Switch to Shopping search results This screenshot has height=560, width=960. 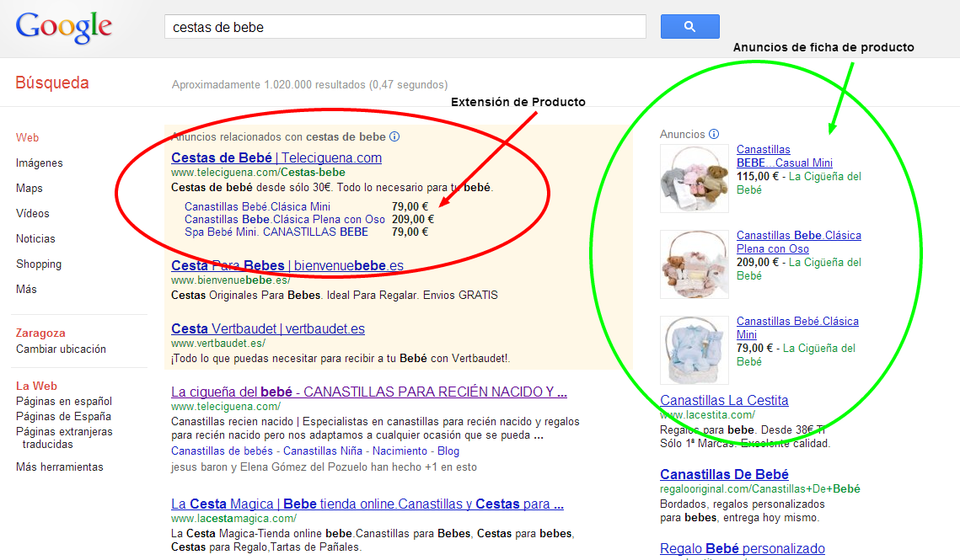tap(39, 264)
